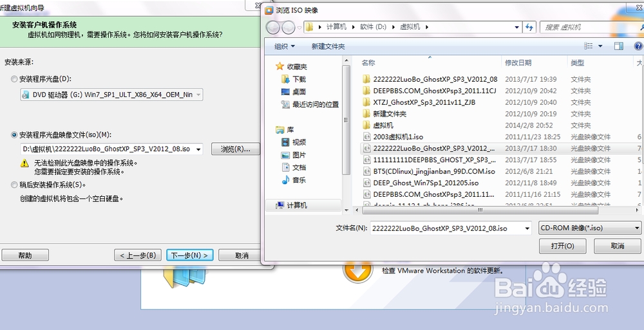Click the navigation pane vertical scrollbar
The image size is (644, 330).
point(346,120)
